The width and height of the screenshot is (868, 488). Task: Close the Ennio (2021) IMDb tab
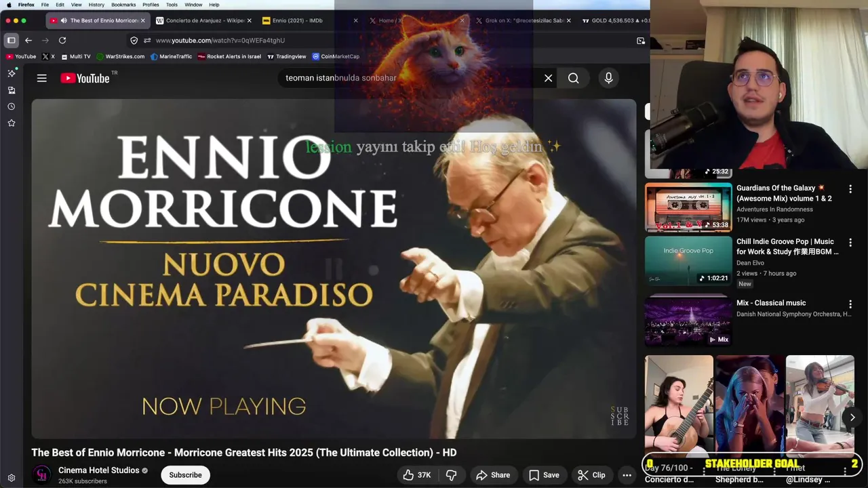point(355,20)
